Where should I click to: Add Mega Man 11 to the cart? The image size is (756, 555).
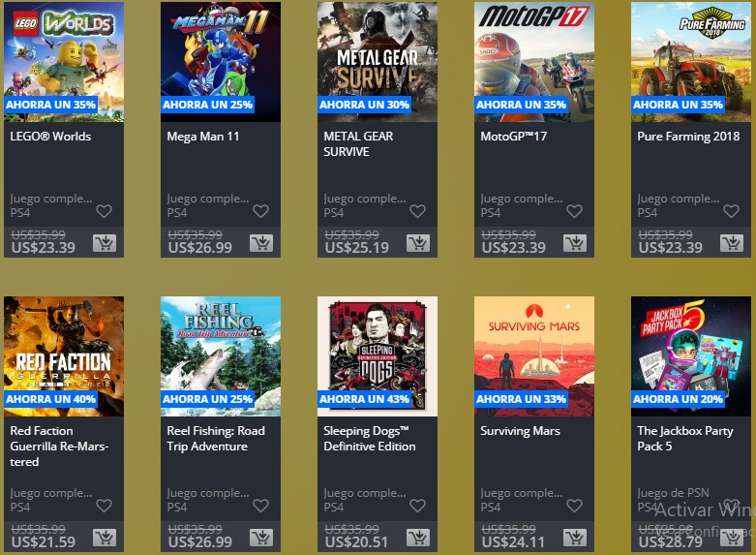coord(261,243)
